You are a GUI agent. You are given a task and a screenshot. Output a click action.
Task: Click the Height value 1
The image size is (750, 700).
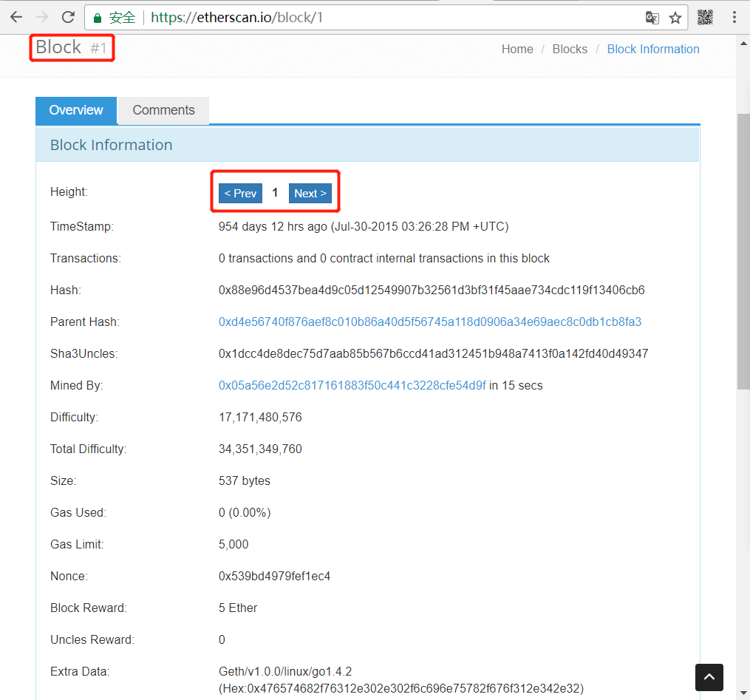[x=275, y=193]
